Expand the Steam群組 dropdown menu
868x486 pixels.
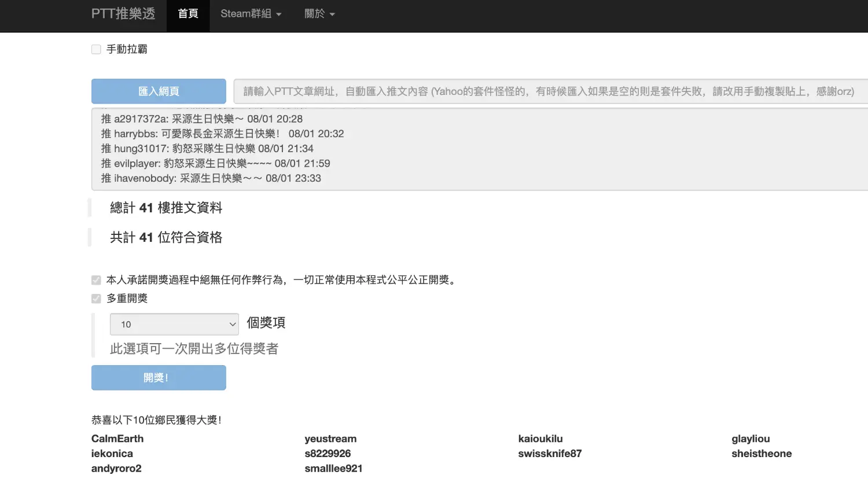pyautogui.click(x=251, y=14)
